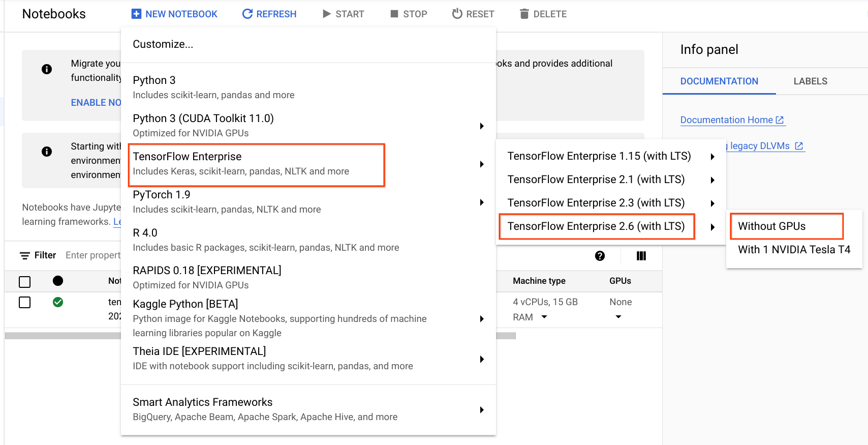Click the Refresh circular arrow icon
Screen dimensions: 868x445
[x=247, y=14]
